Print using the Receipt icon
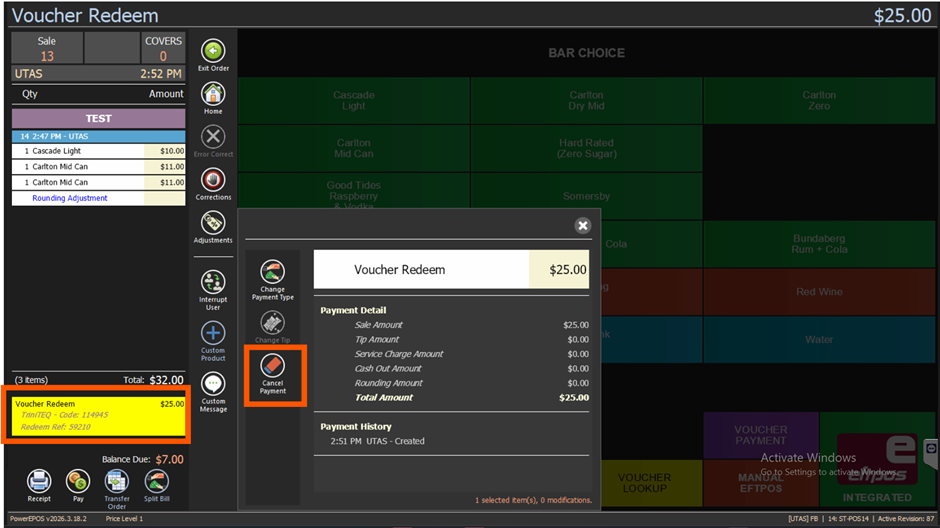This screenshot has height=528, width=940. click(x=39, y=481)
